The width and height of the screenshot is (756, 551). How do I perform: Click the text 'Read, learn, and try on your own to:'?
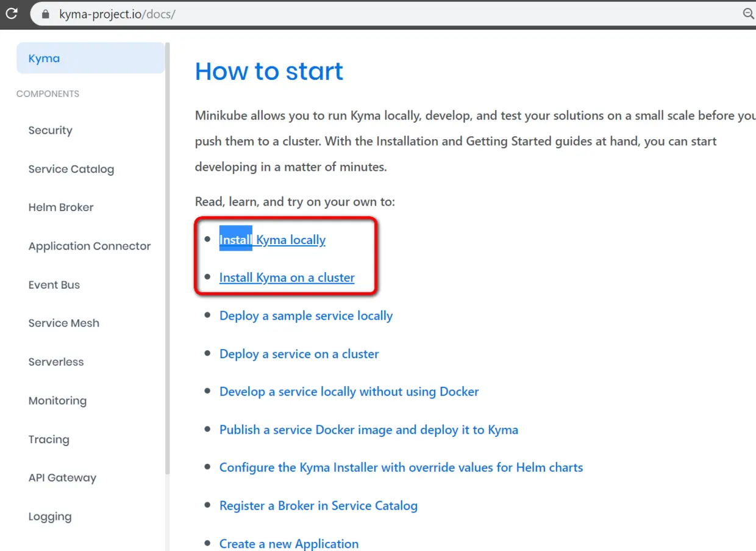point(295,201)
